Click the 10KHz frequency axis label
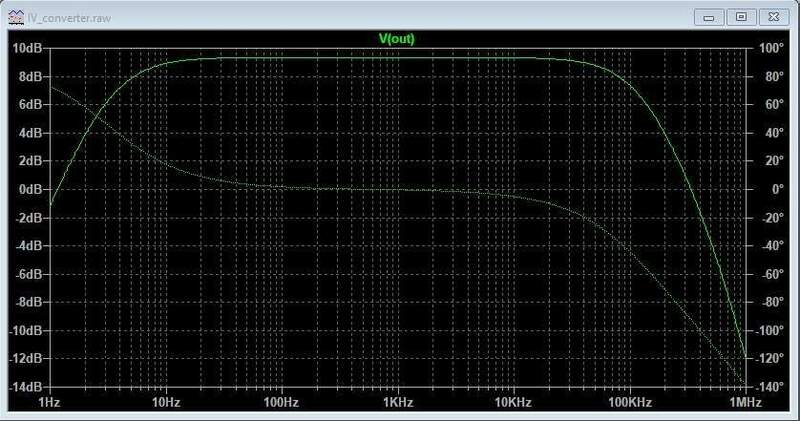Viewport: 800px width, 421px height. [x=512, y=402]
